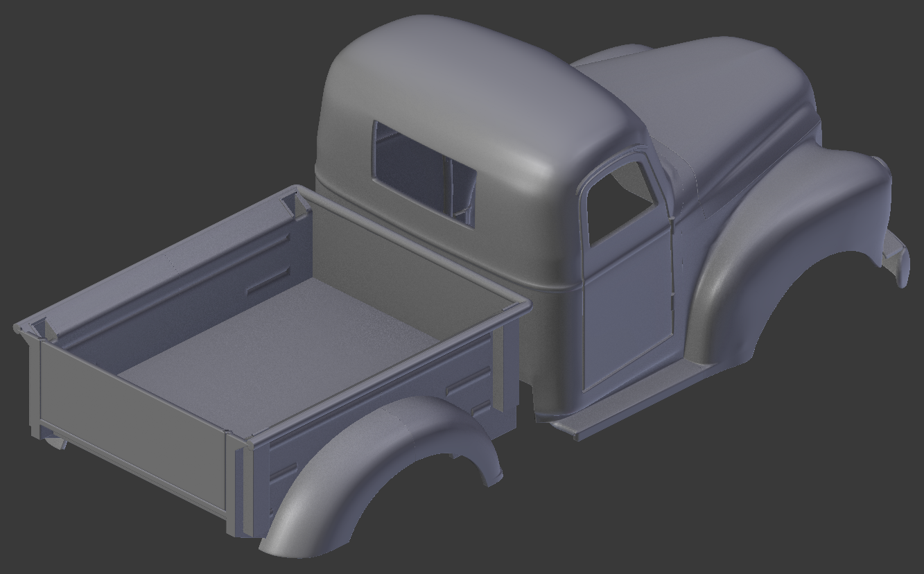Click the rear cab window opening

424,174
